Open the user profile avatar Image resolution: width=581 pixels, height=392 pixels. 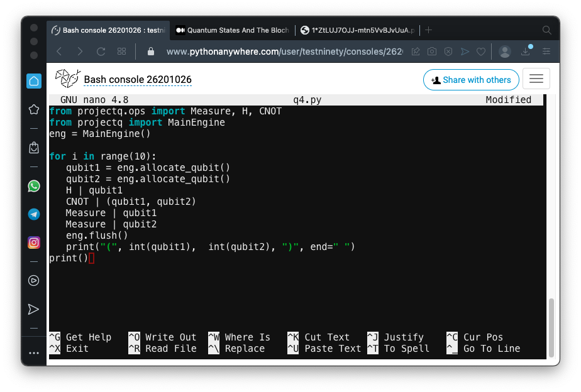click(505, 52)
